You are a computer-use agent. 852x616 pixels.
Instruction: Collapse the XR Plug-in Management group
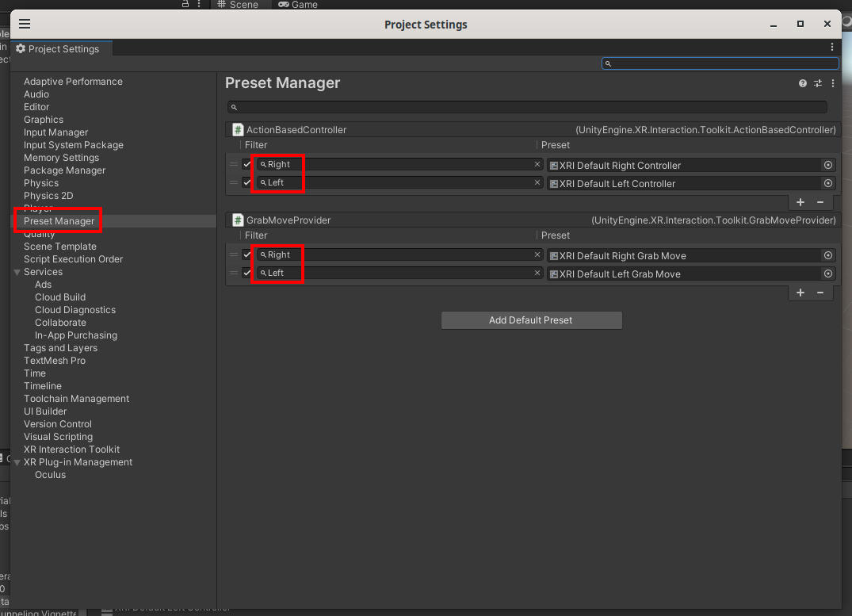[17, 462]
